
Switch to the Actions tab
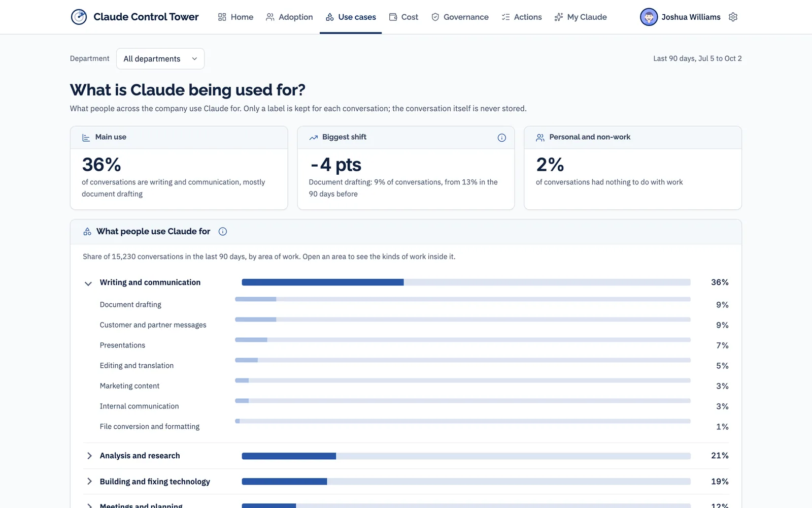(x=522, y=17)
